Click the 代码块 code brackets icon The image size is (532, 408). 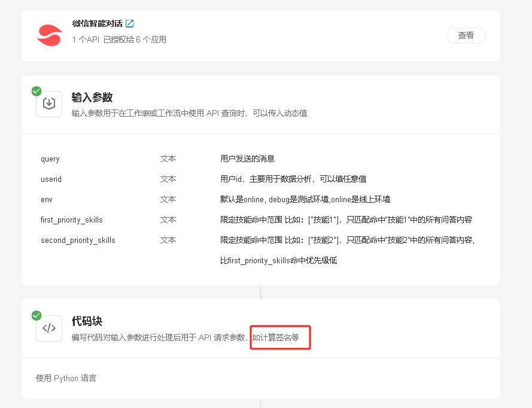49,328
